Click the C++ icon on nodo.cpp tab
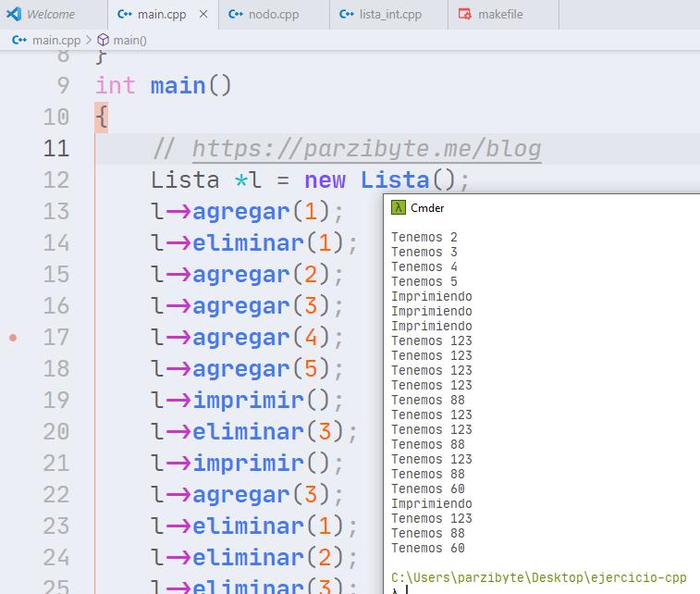Image resolution: width=700 pixels, height=594 pixels. click(236, 14)
